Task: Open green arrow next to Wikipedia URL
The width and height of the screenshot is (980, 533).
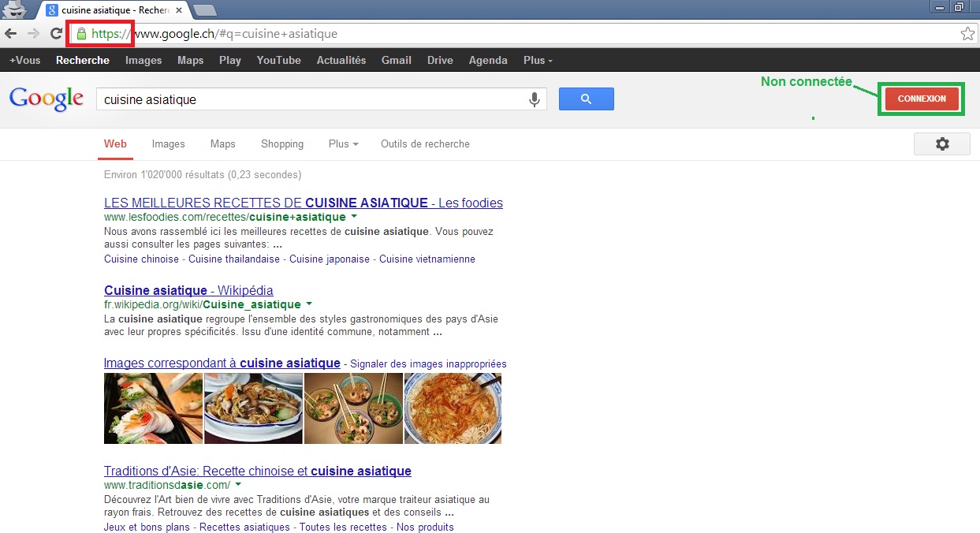Action: coord(309,304)
